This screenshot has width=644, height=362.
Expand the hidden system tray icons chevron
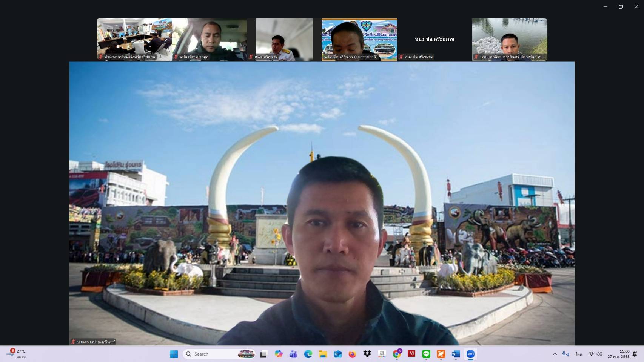pos(555,354)
